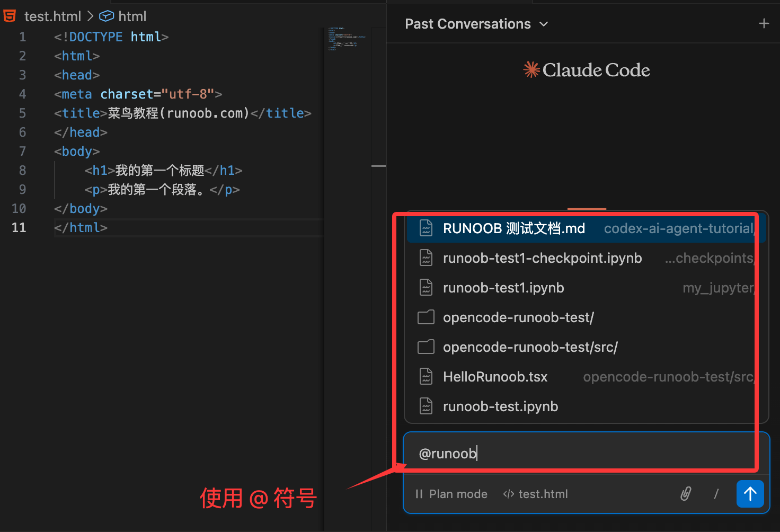Click the opencode-runoob-test/src/ folder icon
The height and width of the screenshot is (532, 780).
click(x=426, y=347)
